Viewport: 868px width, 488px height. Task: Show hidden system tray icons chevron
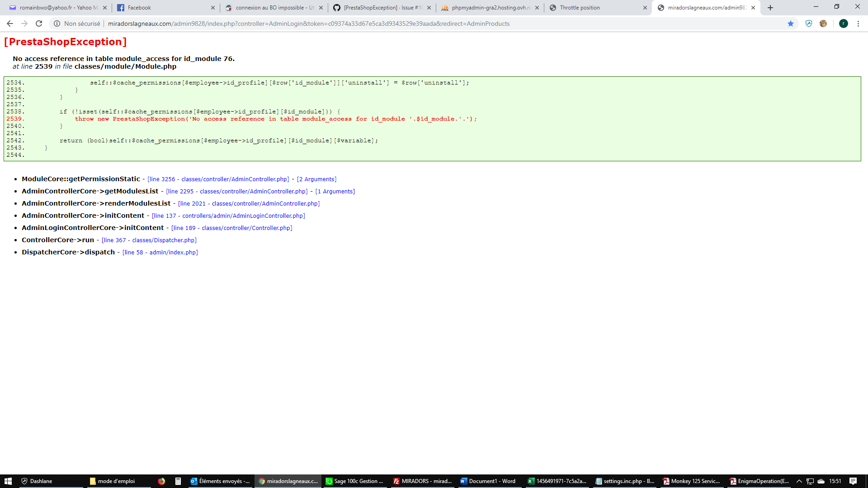(799, 481)
